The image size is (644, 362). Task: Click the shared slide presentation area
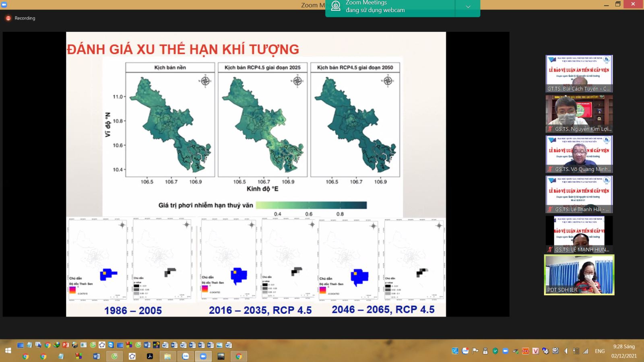[256, 174]
